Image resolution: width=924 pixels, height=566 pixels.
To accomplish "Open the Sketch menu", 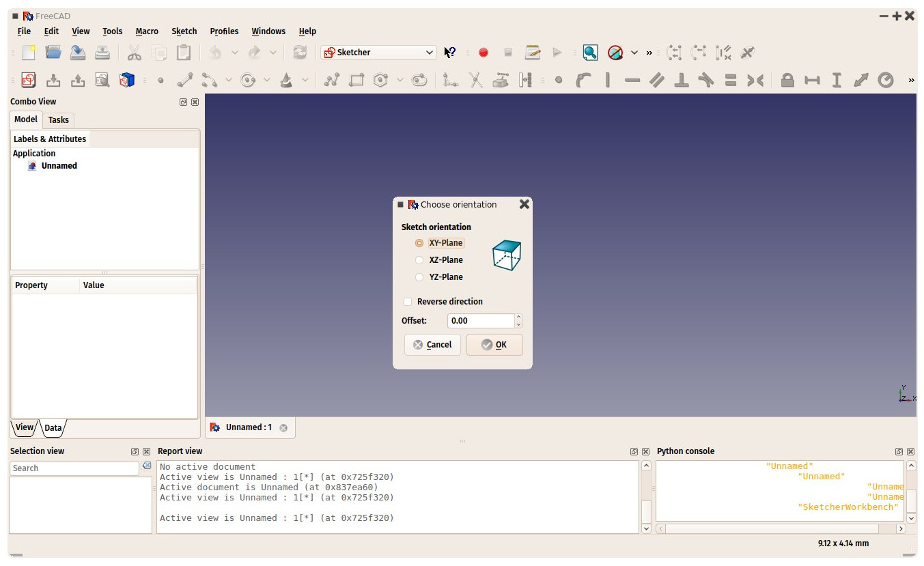I will [184, 31].
